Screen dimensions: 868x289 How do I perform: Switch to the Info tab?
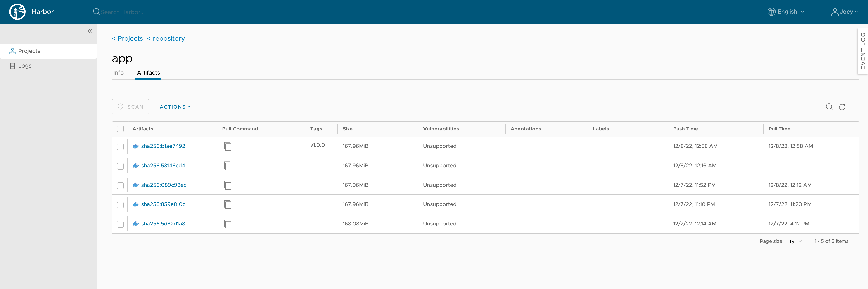[119, 73]
